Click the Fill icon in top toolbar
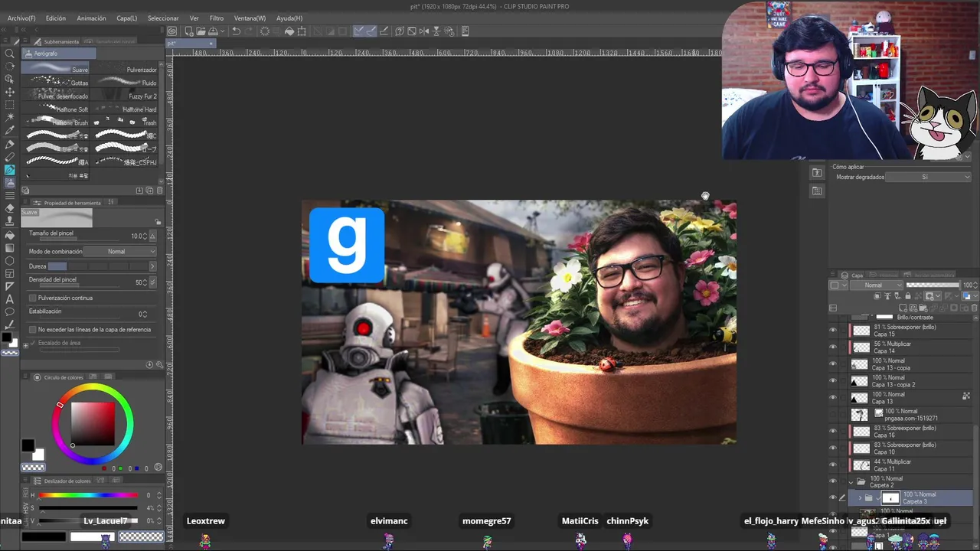This screenshot has width=980, height=551. tap(289, 31)
